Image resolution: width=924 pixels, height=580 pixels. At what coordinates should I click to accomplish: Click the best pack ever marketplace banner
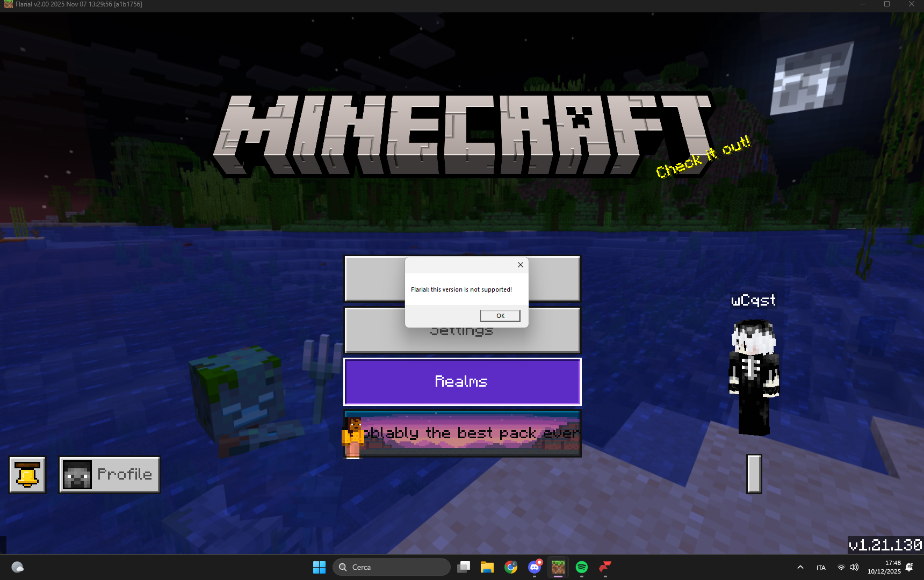[x=462, y=433]
